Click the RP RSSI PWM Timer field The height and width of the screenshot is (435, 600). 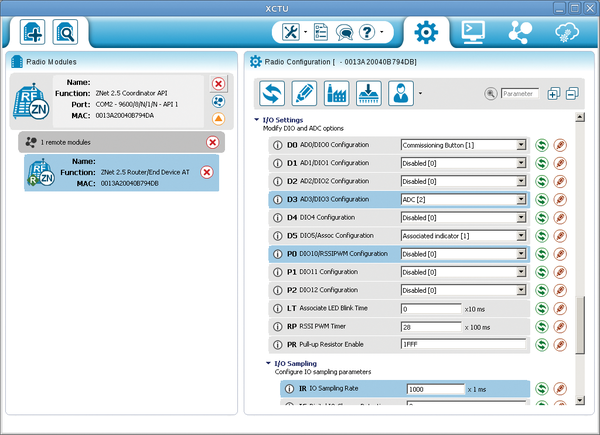[431, 327]
